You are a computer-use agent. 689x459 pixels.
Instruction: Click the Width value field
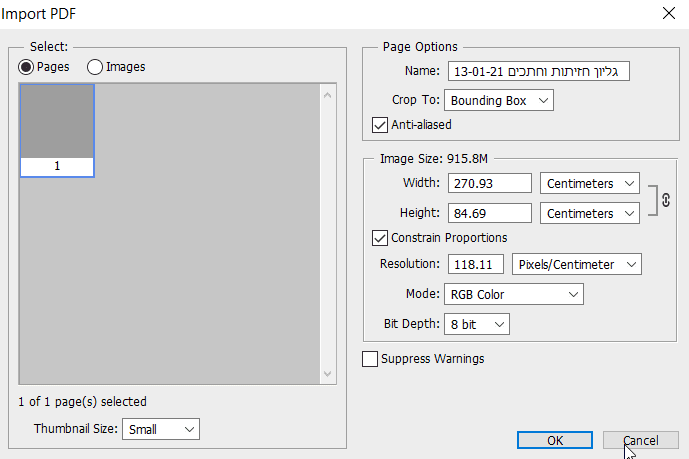click(x=489, y=183)
